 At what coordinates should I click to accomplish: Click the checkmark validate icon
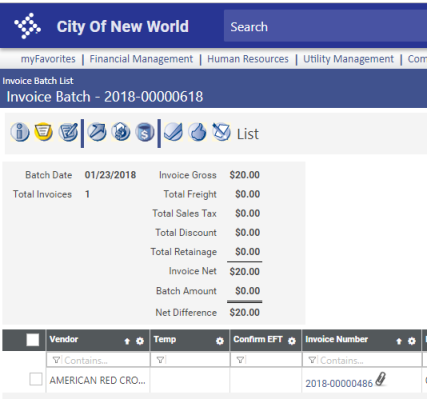point(173,132)
